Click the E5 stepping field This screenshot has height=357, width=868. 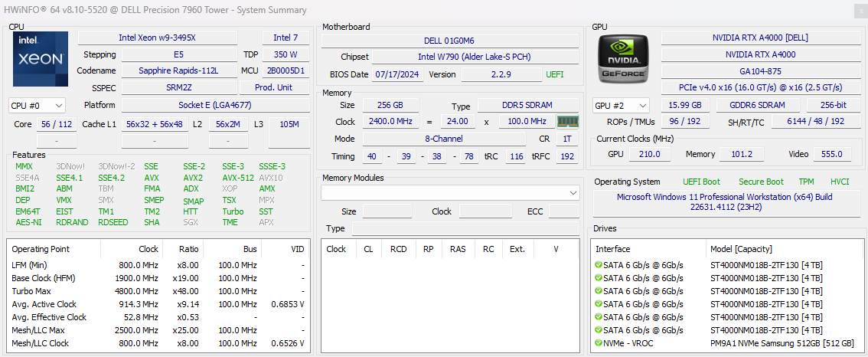(x=179, y=54)
